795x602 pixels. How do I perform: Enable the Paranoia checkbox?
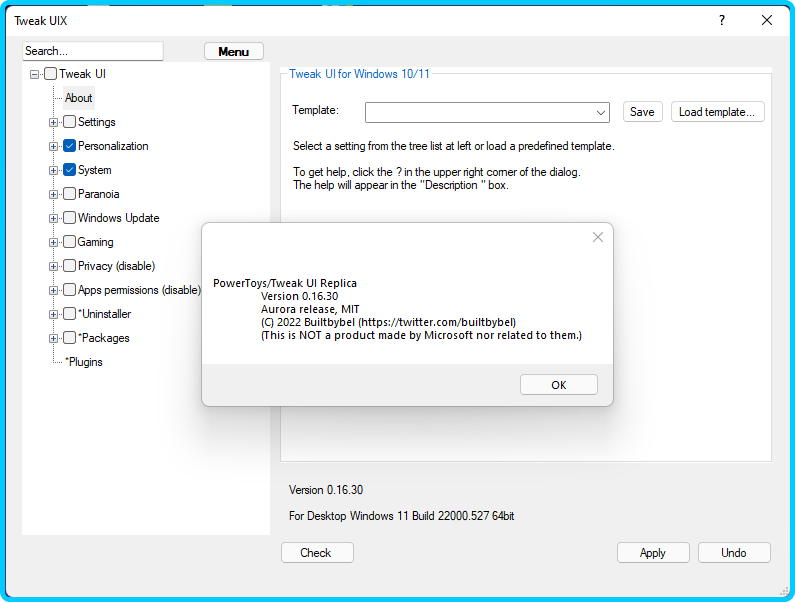click(69, 194)
